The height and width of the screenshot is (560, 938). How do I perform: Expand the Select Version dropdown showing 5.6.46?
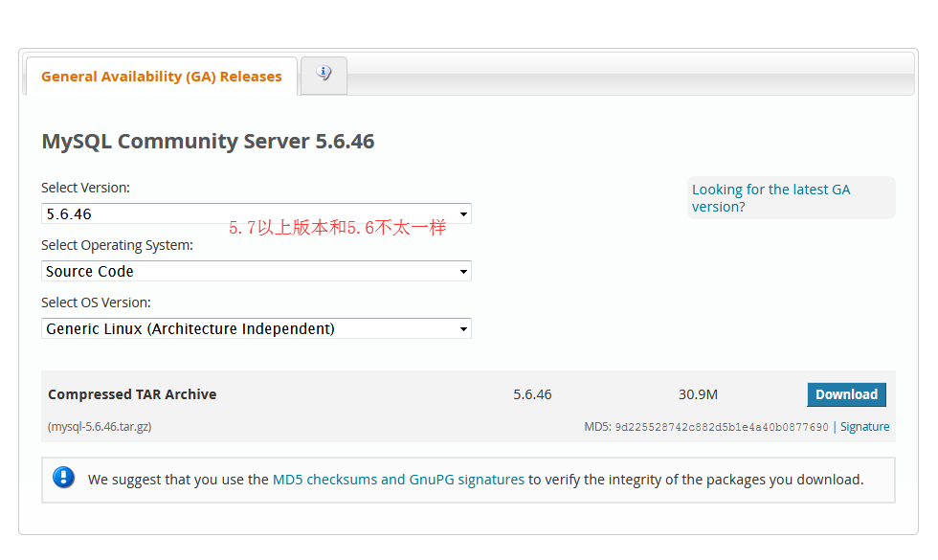[x=257, y=213]
